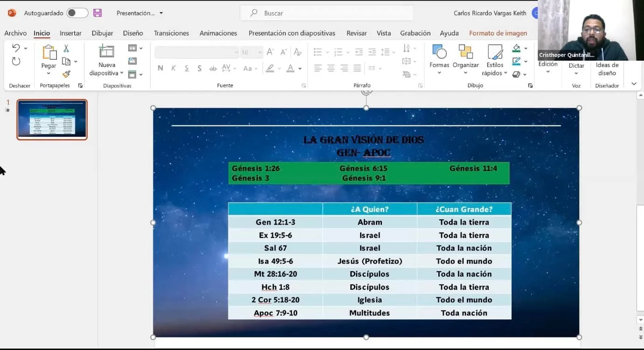Collapse the ribbon with the chevron
644x350 pixels.
tap(634, 84)
